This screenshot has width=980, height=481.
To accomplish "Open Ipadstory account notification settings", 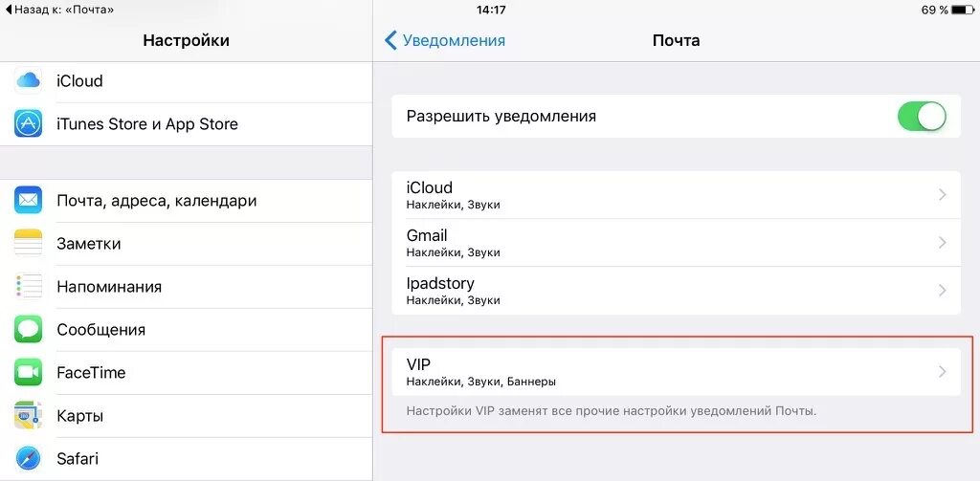I will [677, 291].
